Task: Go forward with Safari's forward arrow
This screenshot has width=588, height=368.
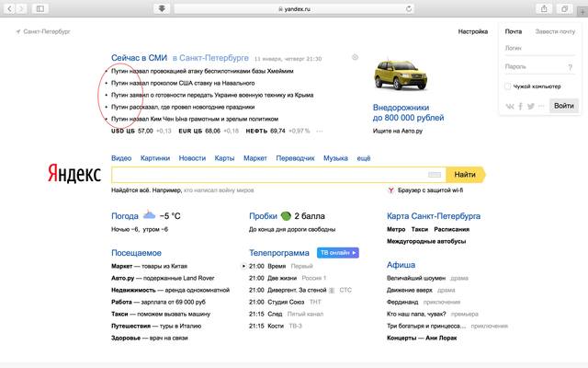Action: (21, 8)
